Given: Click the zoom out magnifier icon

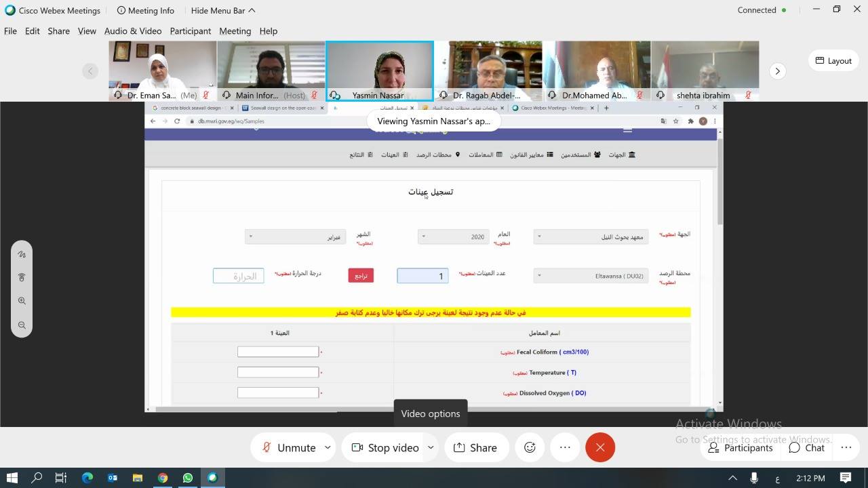Looking at the screenshot, I should [22, 325].
